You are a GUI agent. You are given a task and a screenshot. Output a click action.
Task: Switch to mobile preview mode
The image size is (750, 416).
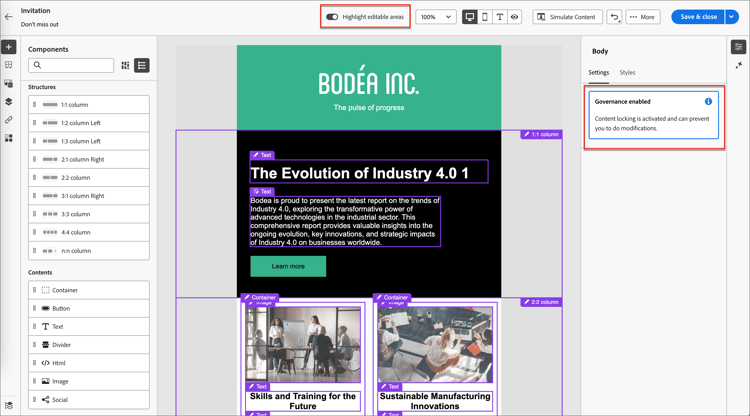(485, 17)
